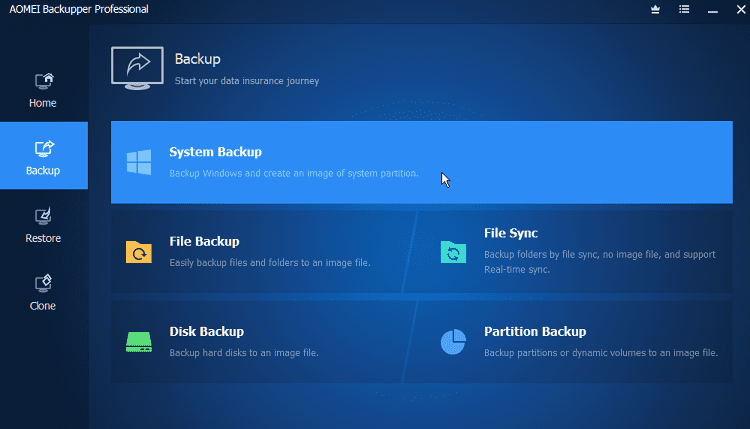The width and height of the screenshot is (750, 429).
Task: Click 'Start your data insurance journey' subtitle
Action: point(247,81)
